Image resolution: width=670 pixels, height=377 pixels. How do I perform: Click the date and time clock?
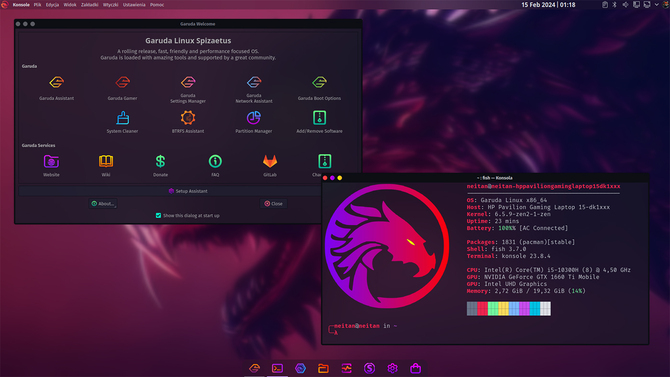pos(548,5)
